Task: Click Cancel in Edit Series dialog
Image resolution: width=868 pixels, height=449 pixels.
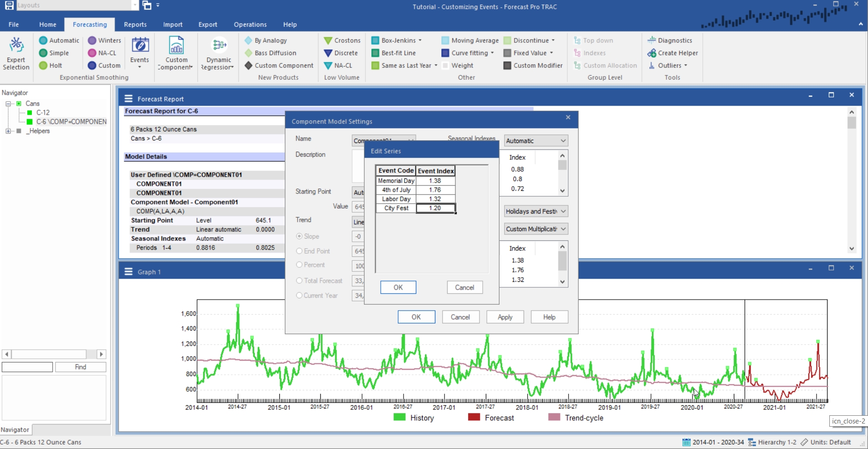Action: (x=464, y=287)
